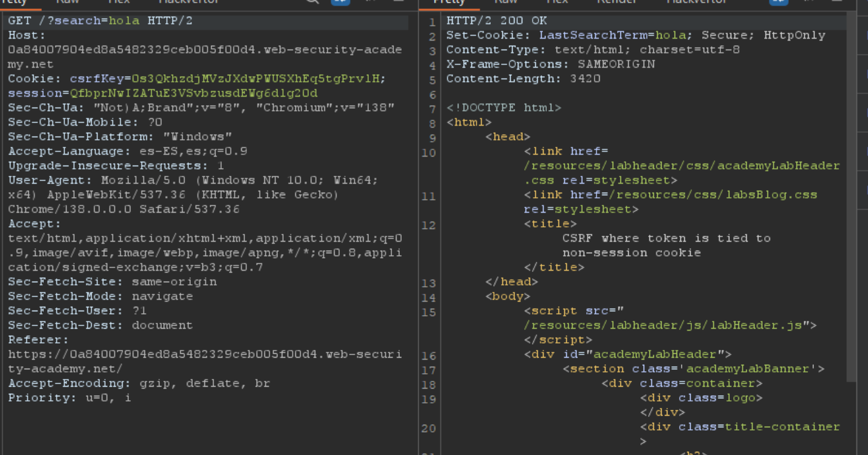Click the Set-Cookie: LastSearchTerm=hola response header

click(636, 35)
